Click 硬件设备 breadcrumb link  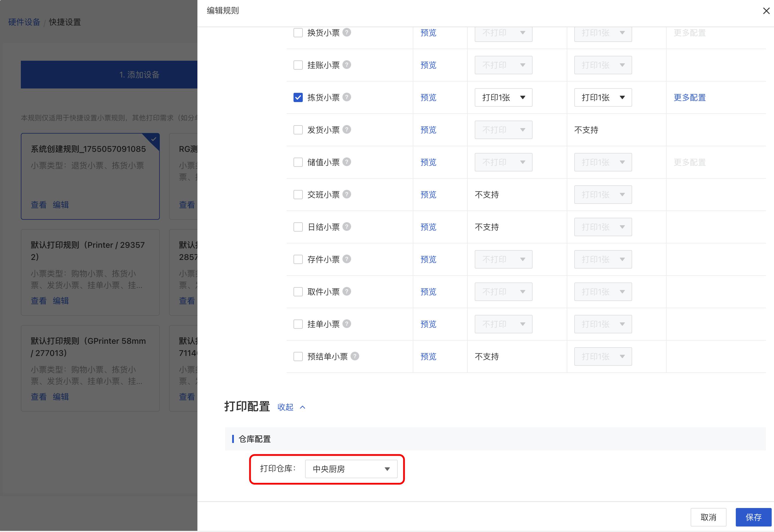(x=24, y=22)
